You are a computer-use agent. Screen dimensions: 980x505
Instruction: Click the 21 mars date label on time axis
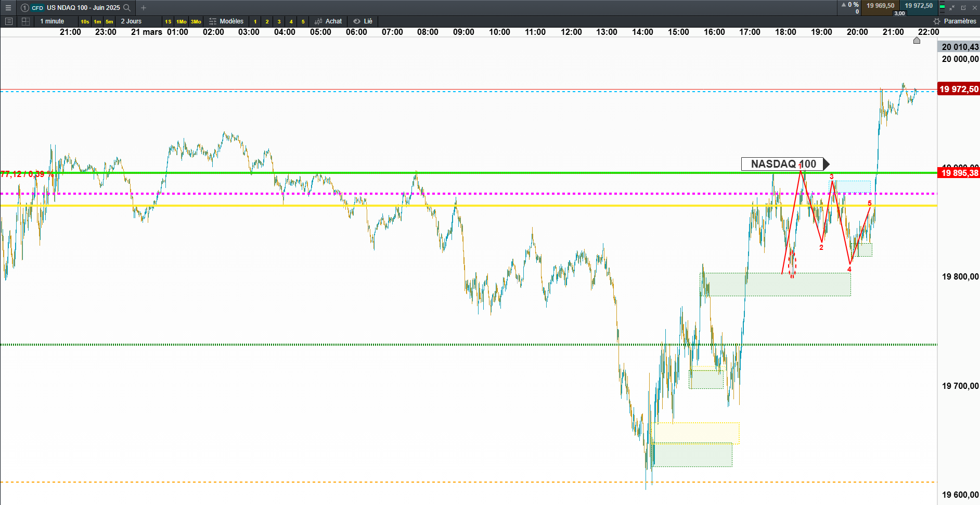[147, 32]
